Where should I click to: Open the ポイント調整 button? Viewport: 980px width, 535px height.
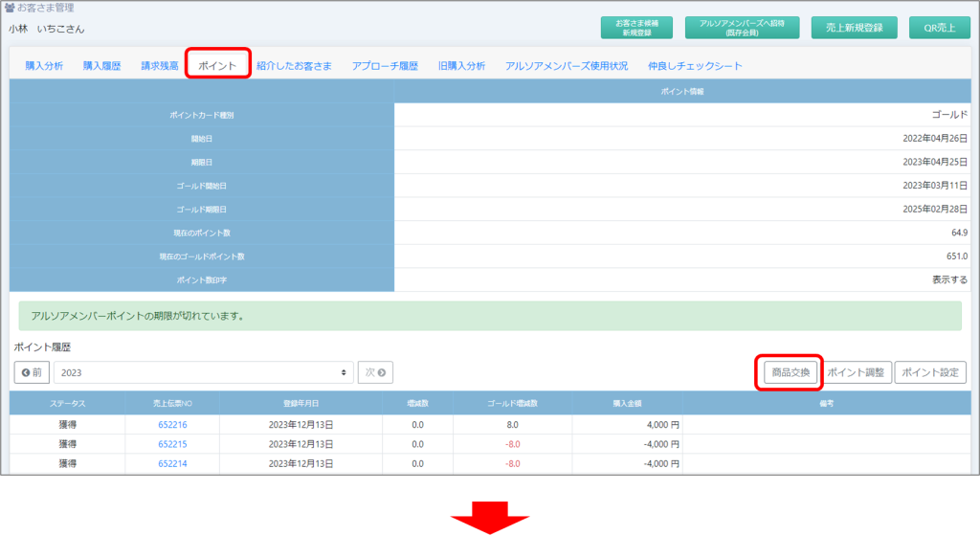[x=857, y=373]
